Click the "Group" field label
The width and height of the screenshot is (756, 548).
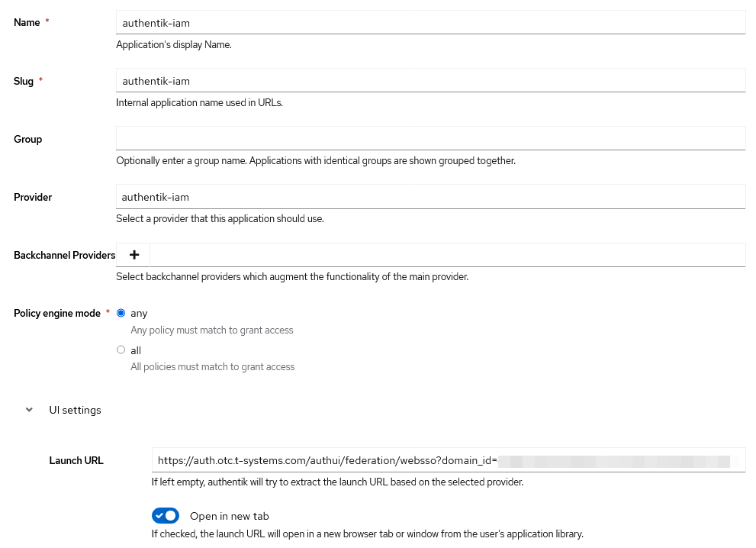27,139
